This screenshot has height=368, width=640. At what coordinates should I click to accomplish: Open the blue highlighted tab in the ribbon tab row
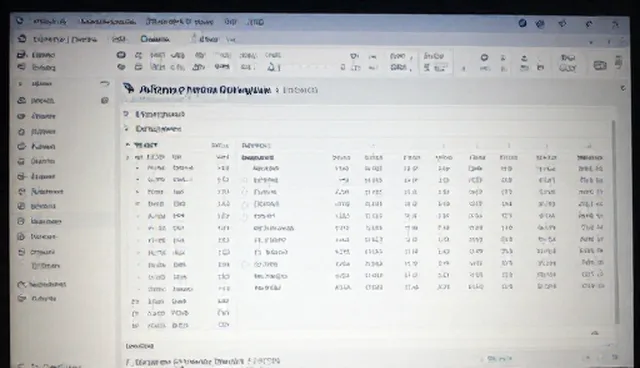point(155,39)
